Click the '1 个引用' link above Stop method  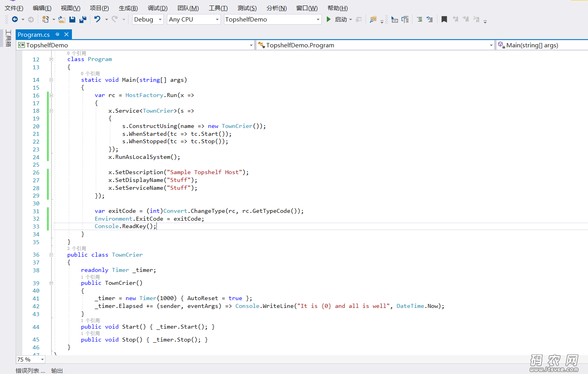(x=90, y=333)
